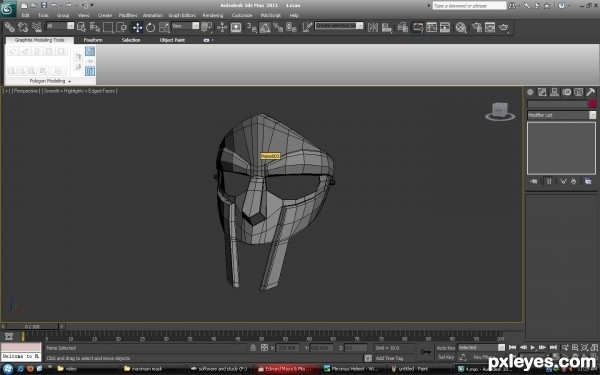The width and height of the screenshot is (600, 375).
Task: Click the Edit Named Selection Sets icon
Action: pos(307,27)
